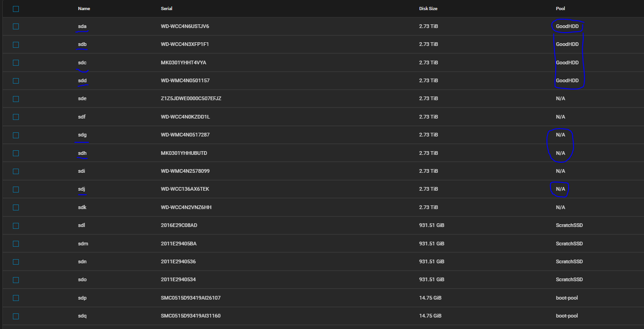This screenshot has height=329, width=644.
Task: Click the Disk Size column header
Action: click(x=428, y=9)
